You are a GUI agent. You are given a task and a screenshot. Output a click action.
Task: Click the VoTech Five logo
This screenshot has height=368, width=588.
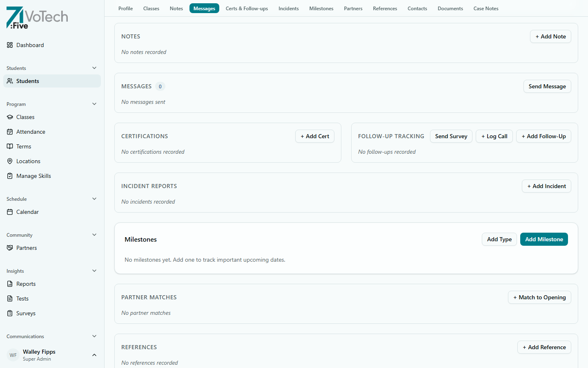[37, 18]
